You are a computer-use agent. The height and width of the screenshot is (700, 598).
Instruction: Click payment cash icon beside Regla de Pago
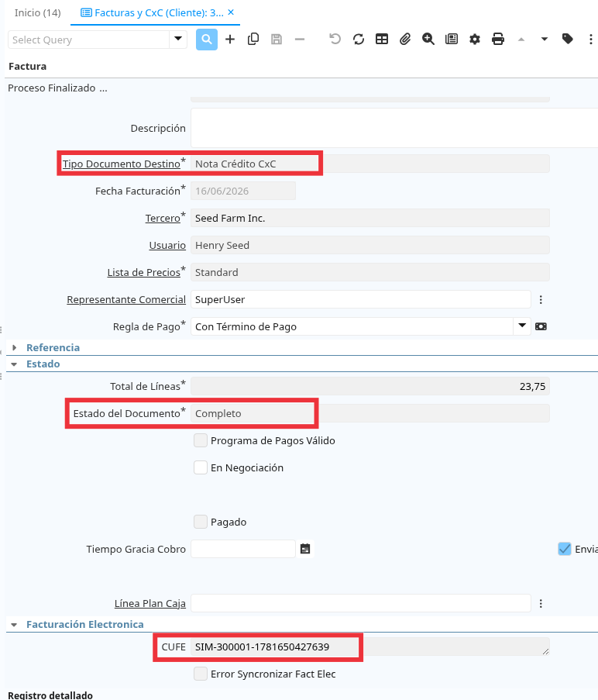pos(541,327)
